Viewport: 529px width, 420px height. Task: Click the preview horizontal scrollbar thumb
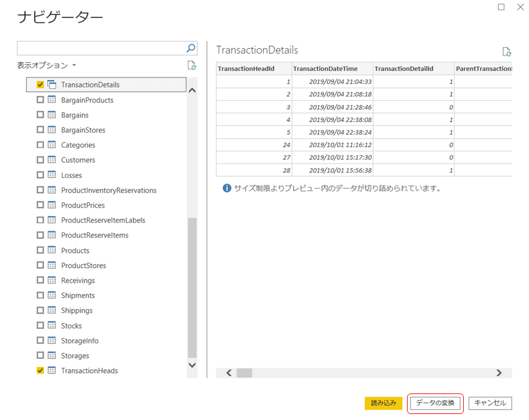tap(244, 373)
